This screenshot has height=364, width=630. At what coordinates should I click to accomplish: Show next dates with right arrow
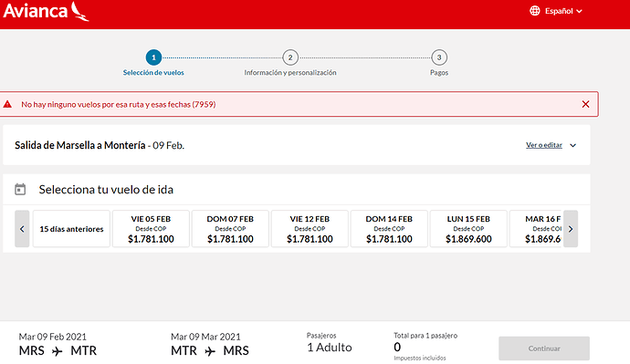click(x=571, y=229)
